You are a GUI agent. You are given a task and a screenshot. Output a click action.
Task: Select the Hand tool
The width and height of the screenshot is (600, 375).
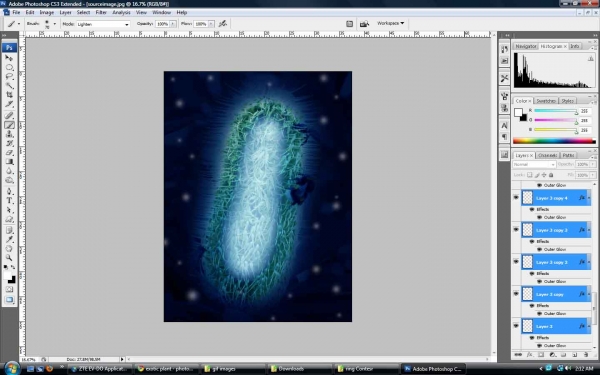(9, 249)
